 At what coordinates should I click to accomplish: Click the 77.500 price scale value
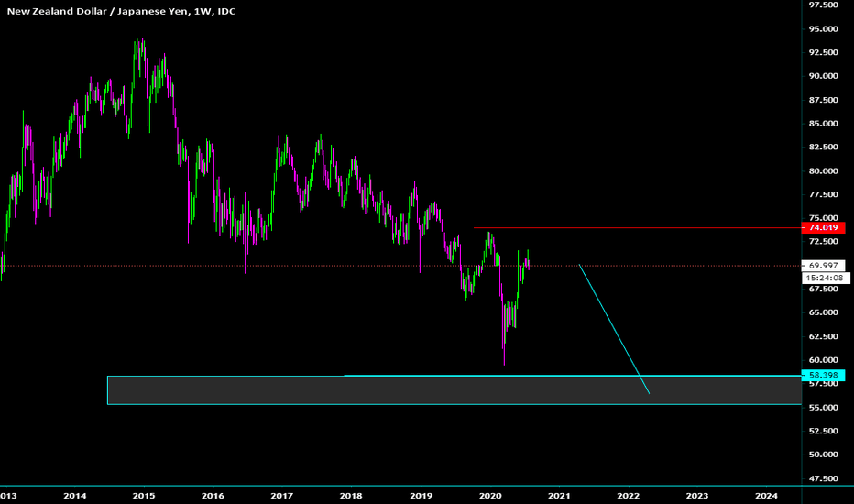823,194
